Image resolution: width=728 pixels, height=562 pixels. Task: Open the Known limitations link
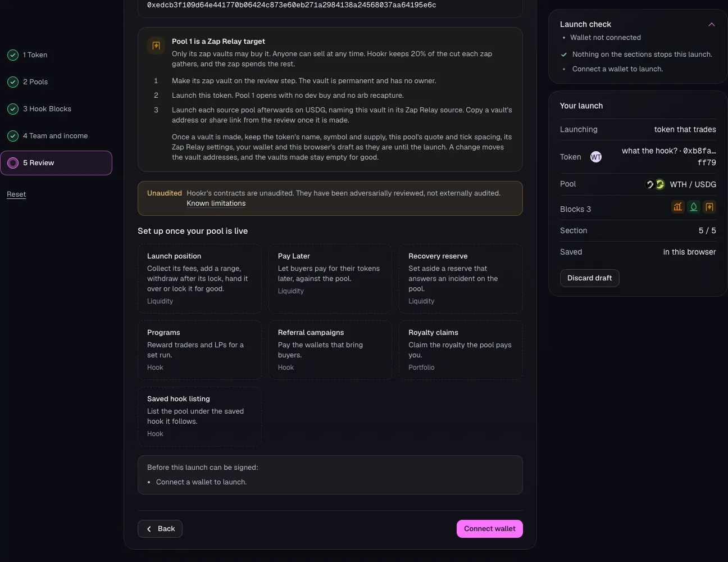point(216,203)
